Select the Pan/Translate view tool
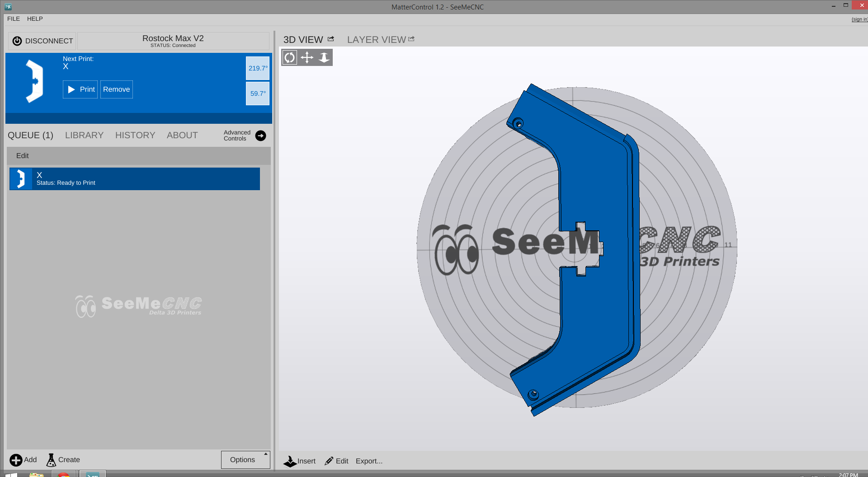This screenshot has height=477, width=868. 307,57
